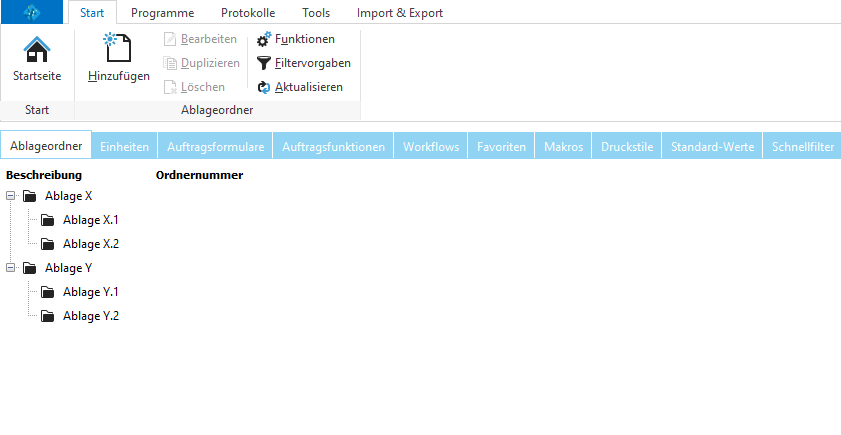Select the Ablage Y.1 folder entry
Image resolution: width=841 pixels, height=435 pixels.
pyautogui.click(x=91, y=292)
